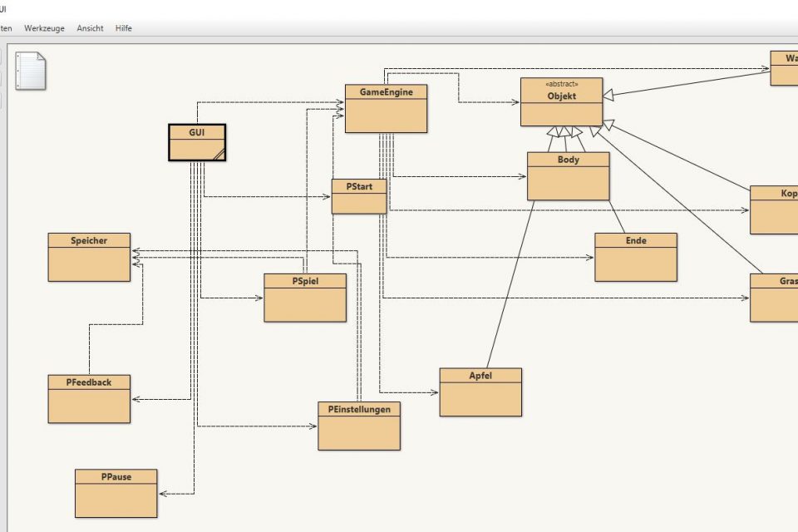Select the Apfel class box
This screenshot has width=798, height=532.
[x=480, y=392]
